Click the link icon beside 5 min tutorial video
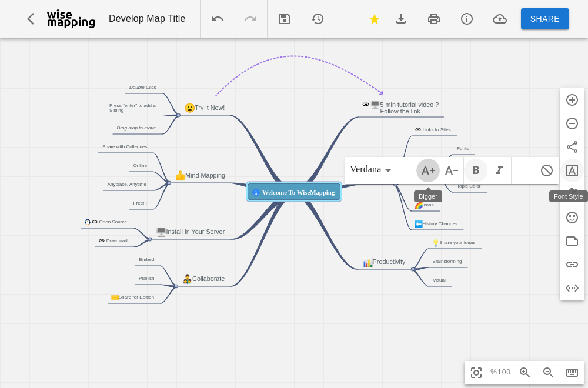The height and width of the screenshot is (388, 588). pyautogui.click(x=366, y=104)
